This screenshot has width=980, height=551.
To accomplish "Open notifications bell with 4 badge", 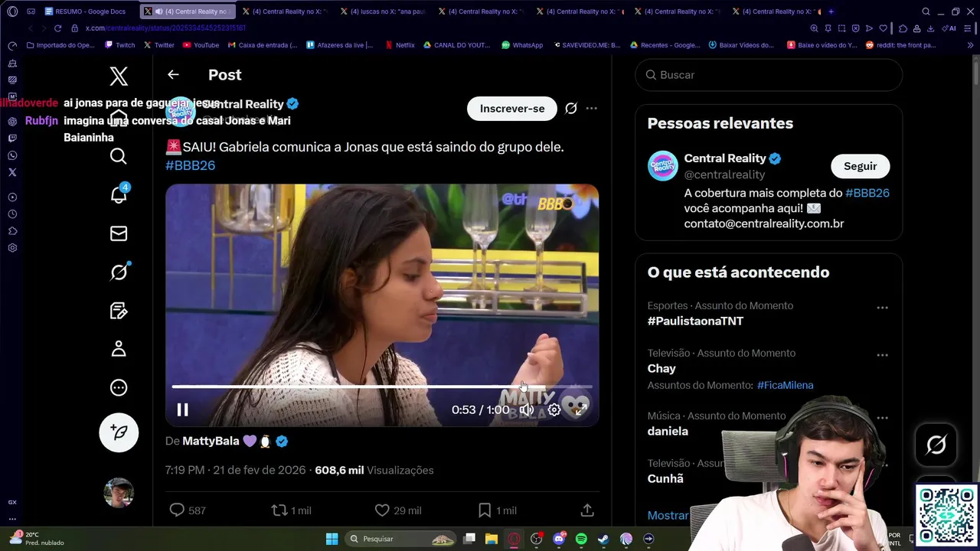I will pos(119,194).
